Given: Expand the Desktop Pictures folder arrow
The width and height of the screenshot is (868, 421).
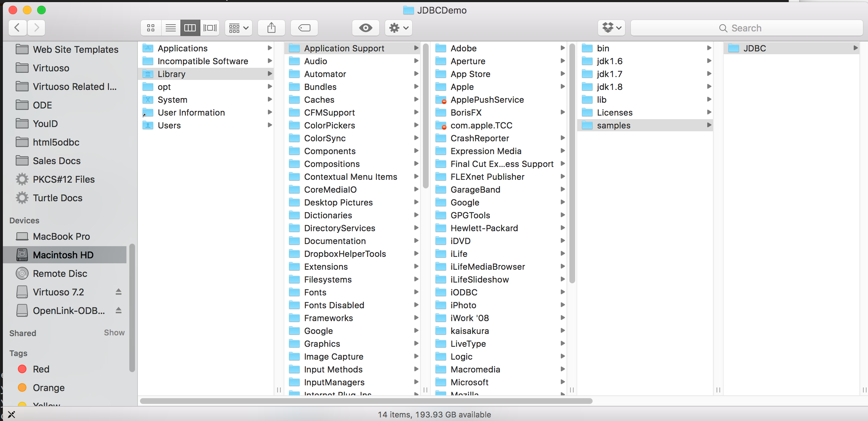Looking at the screenshot, I should 416,202.
